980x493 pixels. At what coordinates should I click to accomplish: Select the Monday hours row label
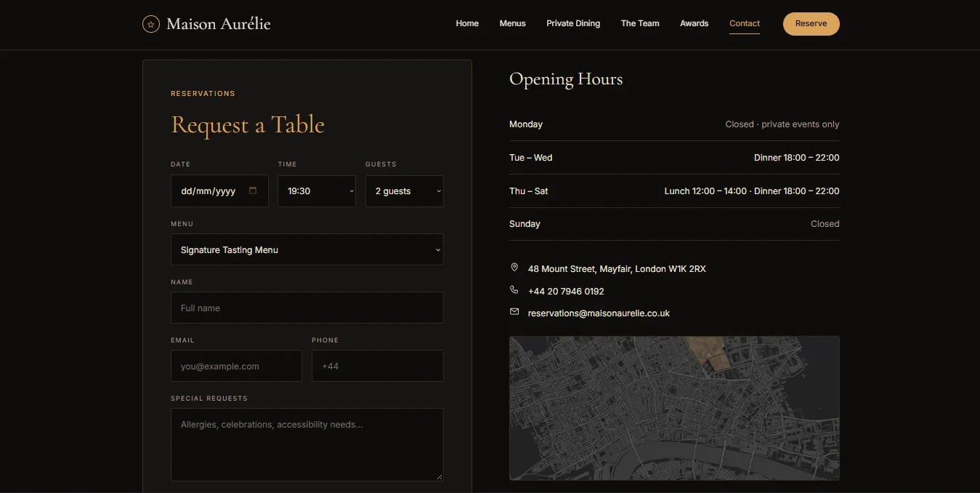(x=526, y=124)
